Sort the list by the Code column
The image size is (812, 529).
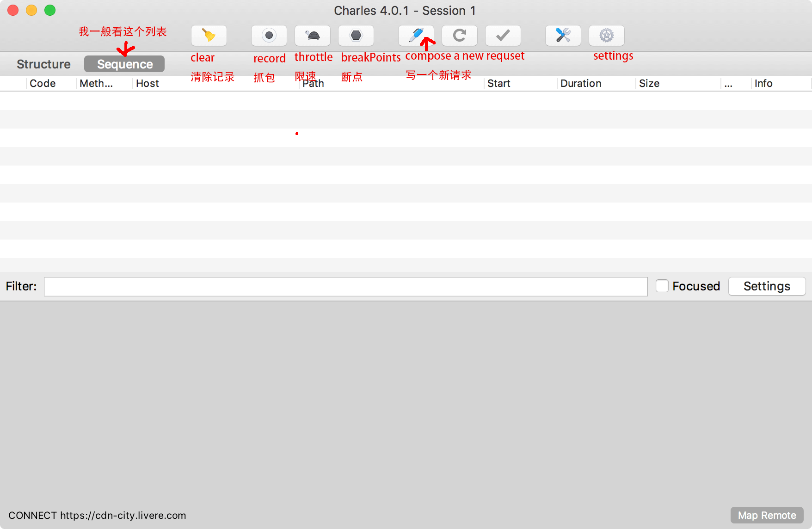[43, 84]
